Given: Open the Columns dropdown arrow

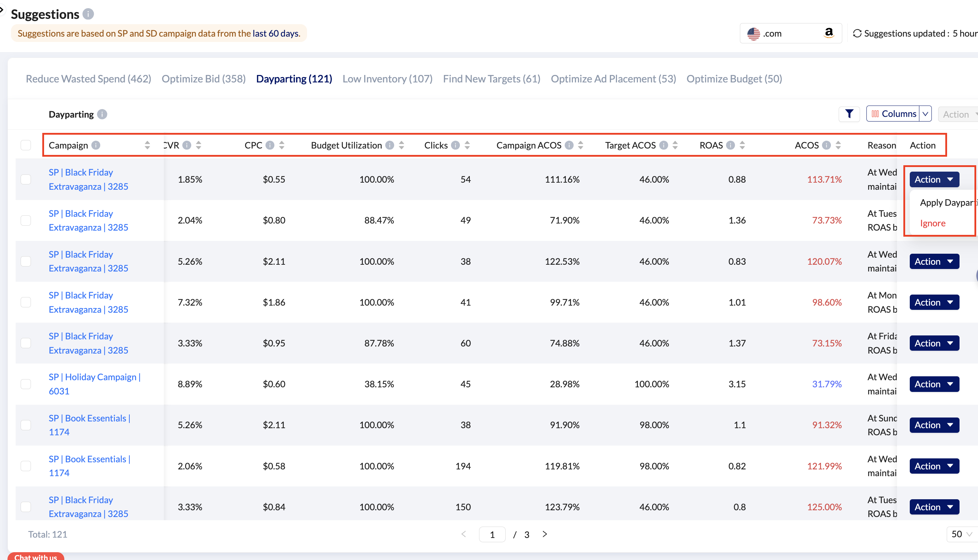Looking at the screenshot, I should coord(925,114).
